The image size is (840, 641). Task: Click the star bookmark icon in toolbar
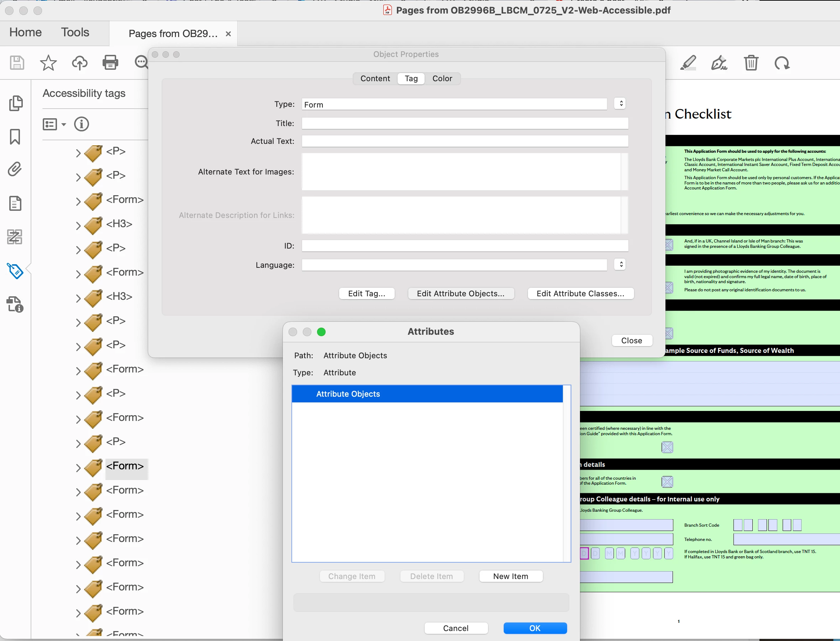tap(48, 63)
